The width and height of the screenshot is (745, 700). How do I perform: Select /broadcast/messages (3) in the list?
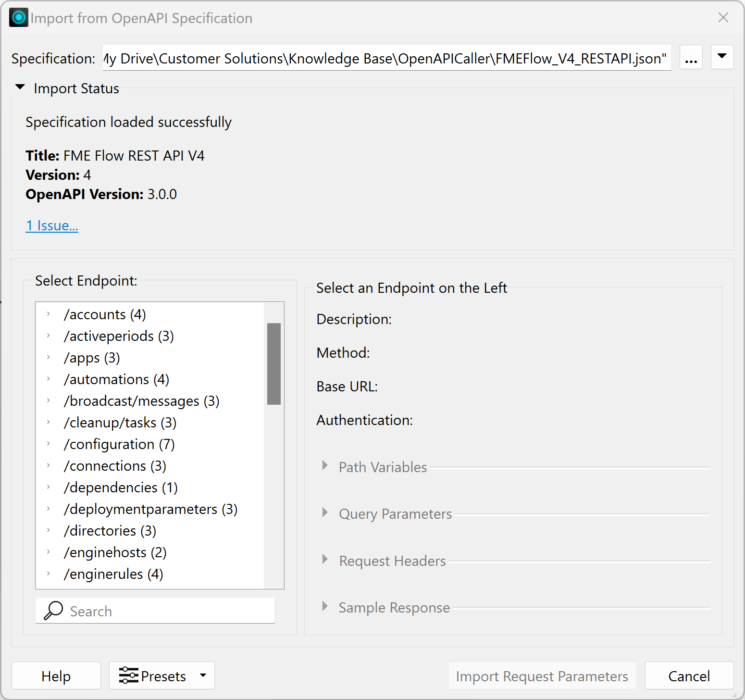141,401
